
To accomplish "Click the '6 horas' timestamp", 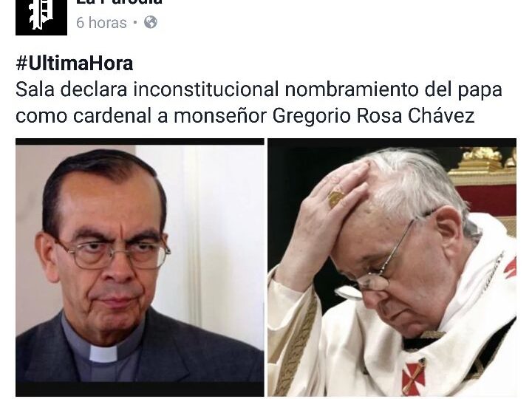I will pos(101,23).
